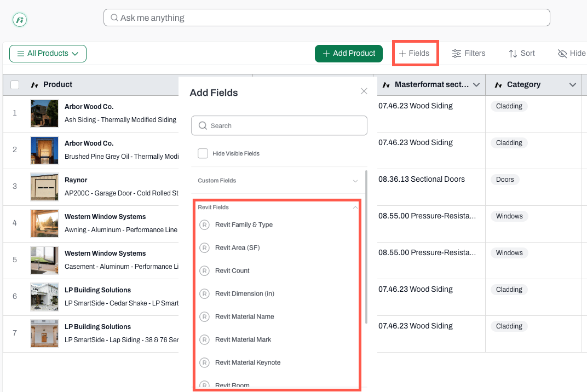Click the + Fields button
The image size is (587, 392).
pos(415,54)
